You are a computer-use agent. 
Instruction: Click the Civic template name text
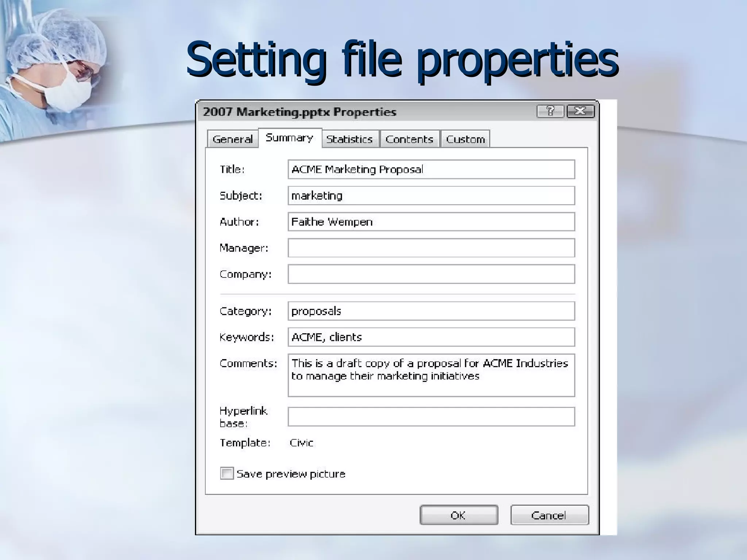coord(301,443)
